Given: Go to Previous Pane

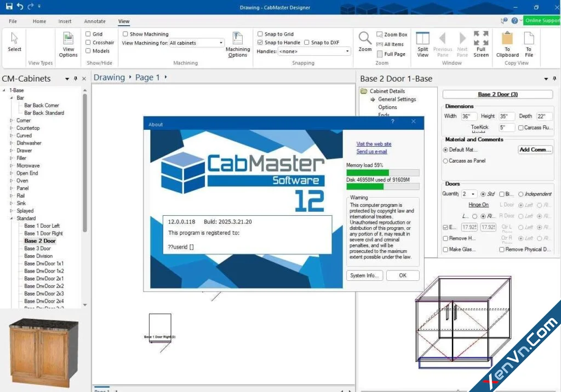Looking at the screenshot, I should pyautogui.click(x=443, y=44).
